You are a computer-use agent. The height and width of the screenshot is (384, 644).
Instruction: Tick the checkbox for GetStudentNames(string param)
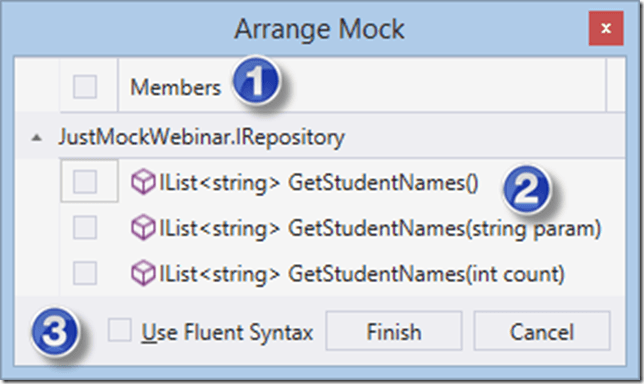tap(85, 227)
